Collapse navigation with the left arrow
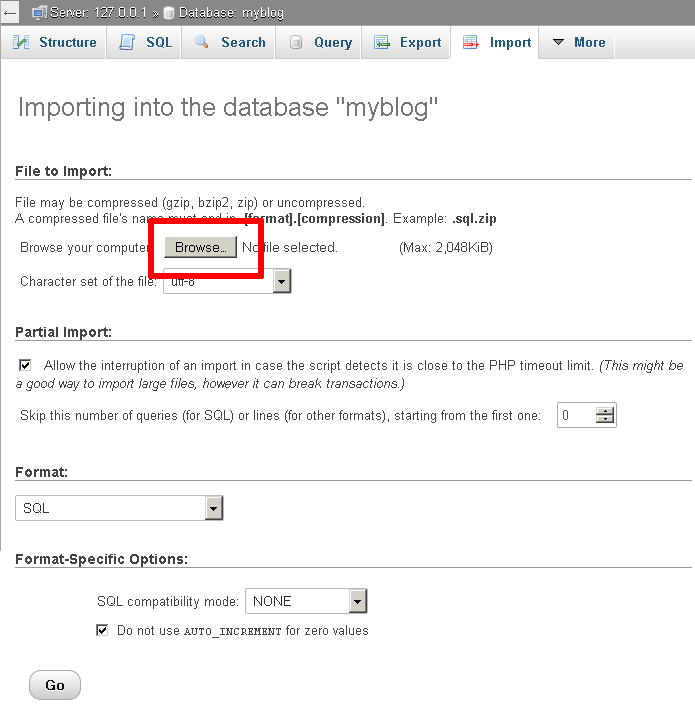The image size is (695, 716). coord(12,13)
